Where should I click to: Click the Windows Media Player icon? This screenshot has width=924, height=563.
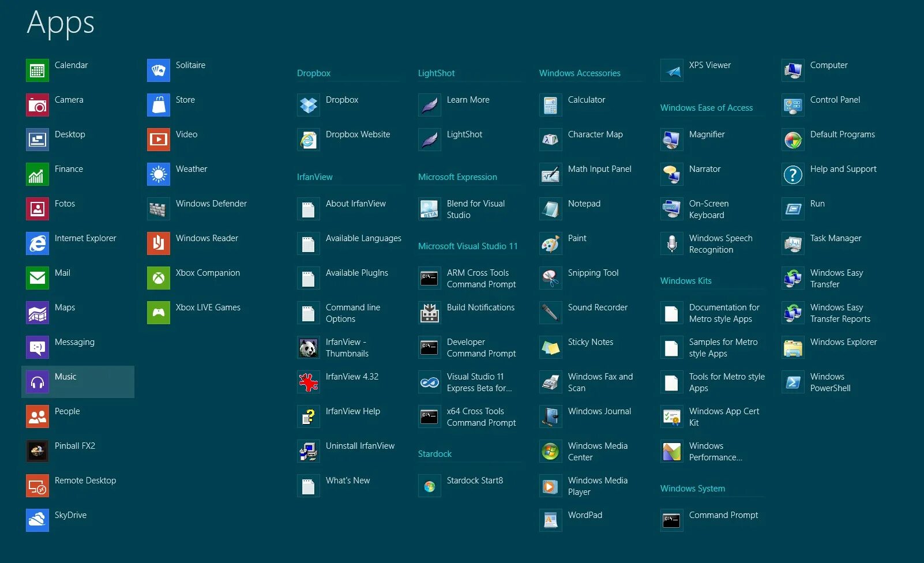click(551, 486)
